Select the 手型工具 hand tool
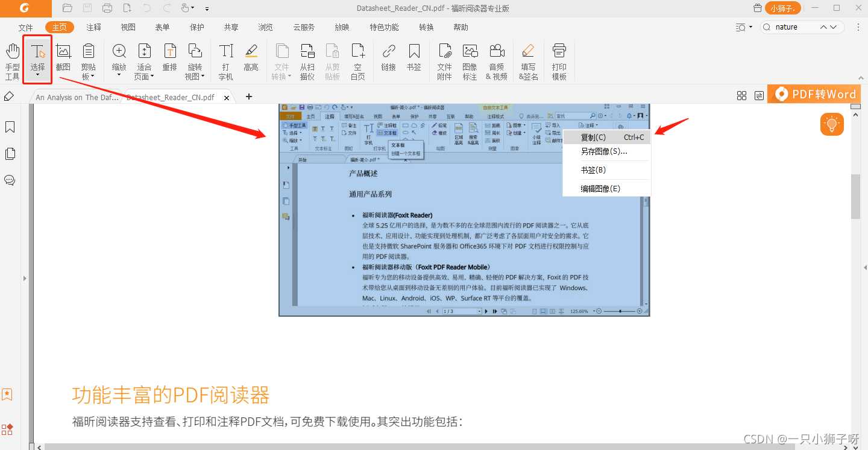This screenshot has height=450, width=868. pos(13,62)
